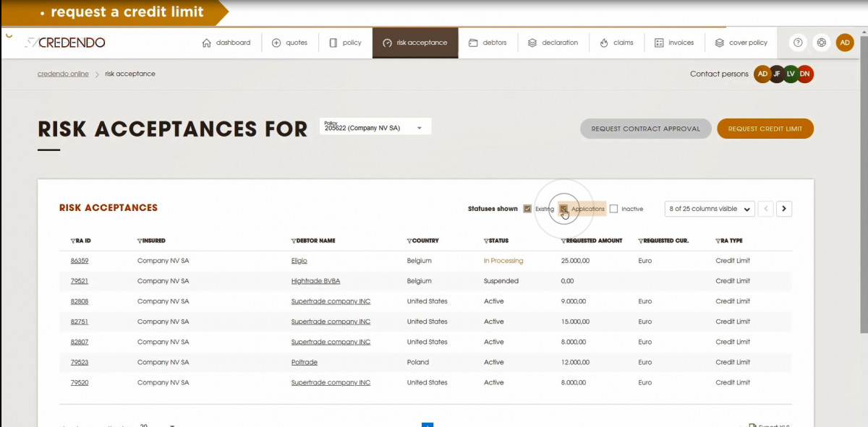Screen dimensions: 868x427
Task: Click filter icon on Country column
Action: tap(409, 241)
